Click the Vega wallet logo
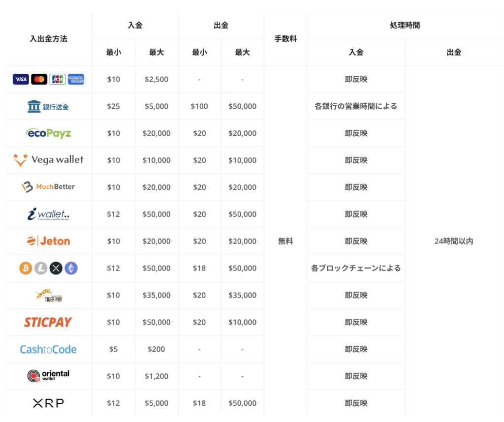 point(49,160)
